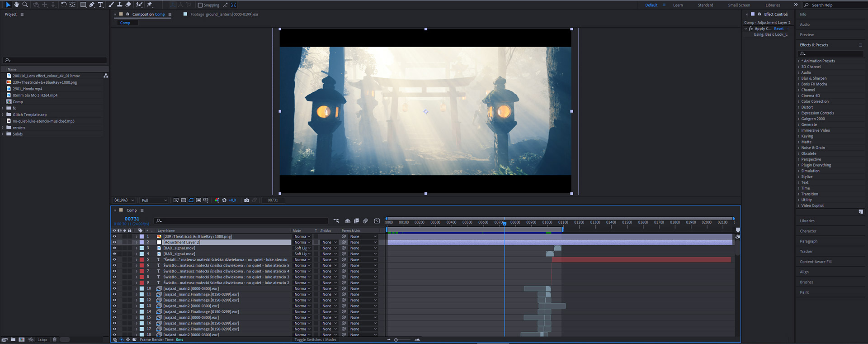Select the Horizontal Type tool
The height and width of the screenshot is (344, 868).
click(x=100, y=5)
